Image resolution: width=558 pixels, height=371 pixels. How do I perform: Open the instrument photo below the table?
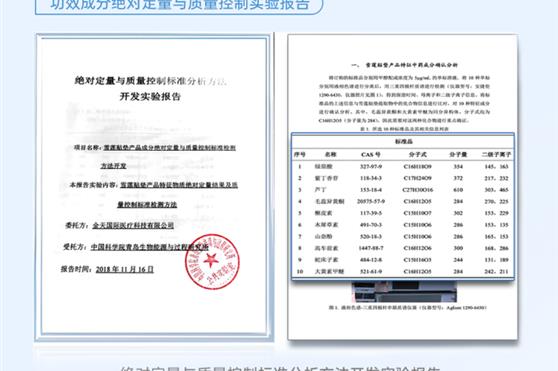pyautogui.click(x=404, y=291)
